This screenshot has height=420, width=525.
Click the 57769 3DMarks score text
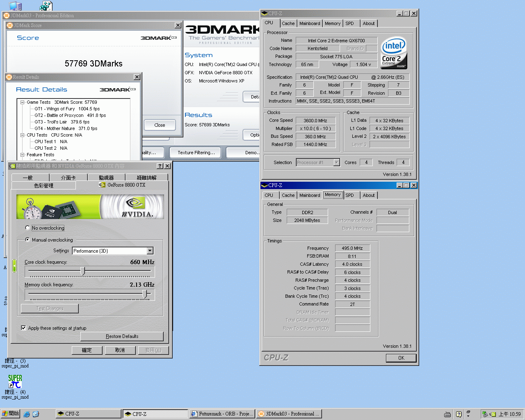[x=94, y=64]
